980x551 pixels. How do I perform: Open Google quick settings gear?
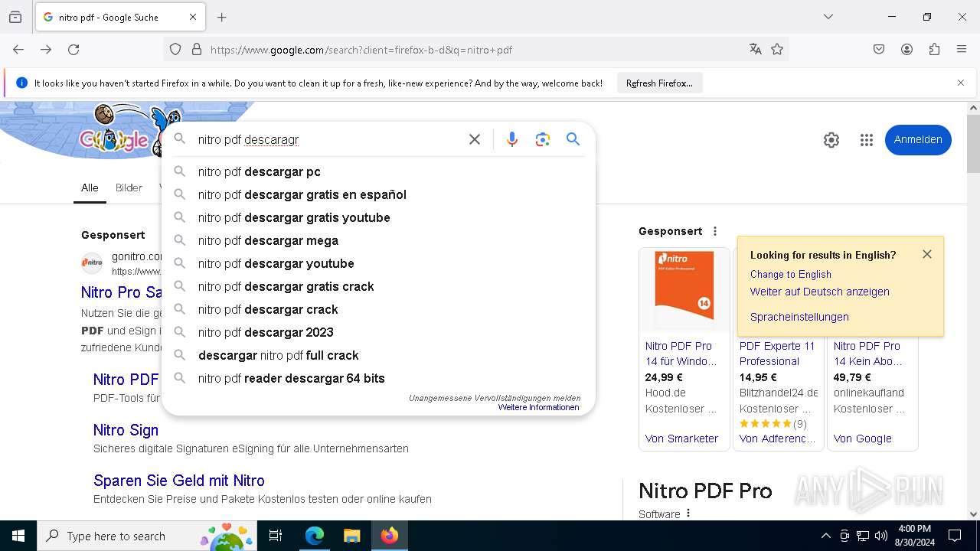(x=831, y=140)
